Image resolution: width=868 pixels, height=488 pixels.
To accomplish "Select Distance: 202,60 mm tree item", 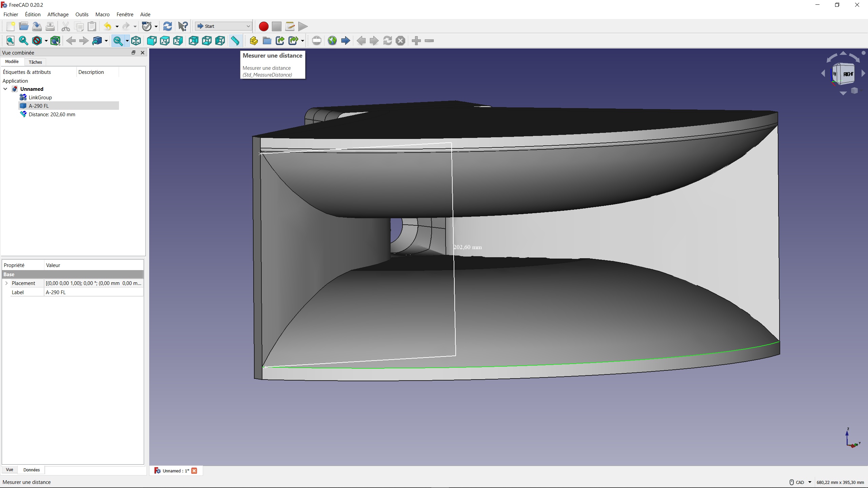I will 52,115.
